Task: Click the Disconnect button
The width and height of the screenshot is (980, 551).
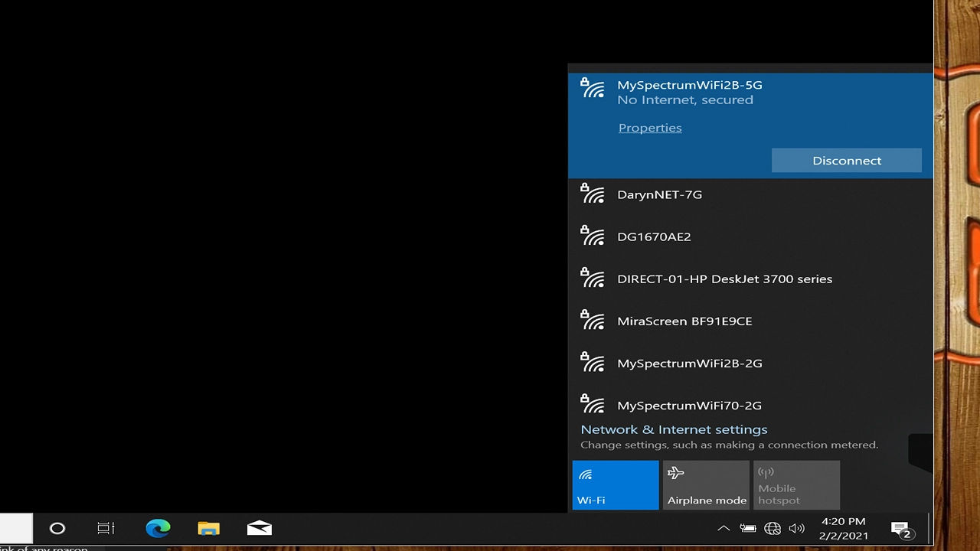Action: pyautogui.click(x=846, y=161)
